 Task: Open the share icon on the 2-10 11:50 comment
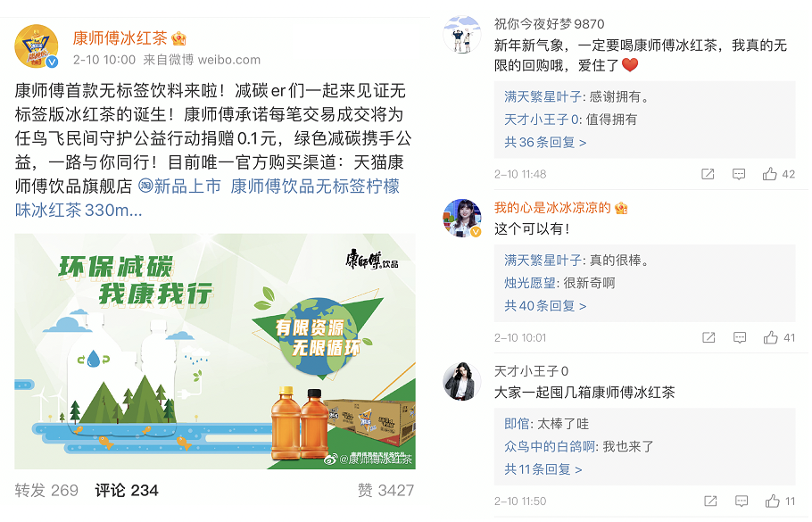tap(710, 501)
